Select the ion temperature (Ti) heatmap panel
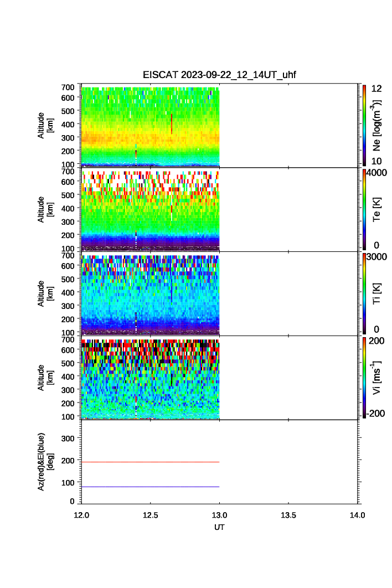392x588 pixels. (x=151, y=295)
